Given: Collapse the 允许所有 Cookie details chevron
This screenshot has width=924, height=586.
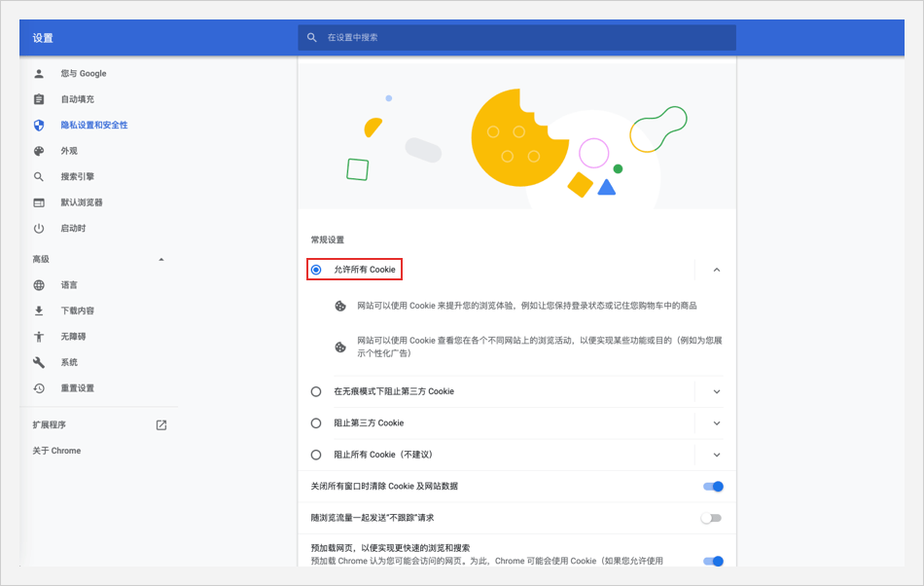Looking at the screenshot, I should pyautogui.click(x=717, y=270).
